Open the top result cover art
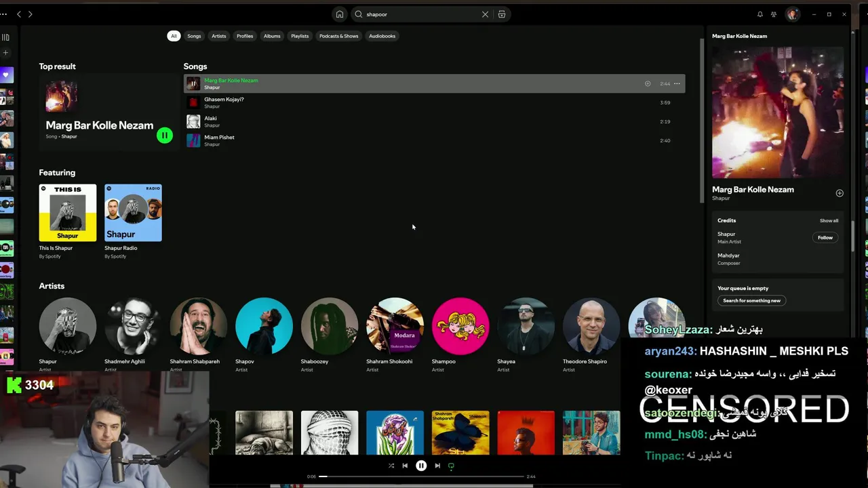Image resolution: width=868 pixels, height=488 pixels. (61, 96)
